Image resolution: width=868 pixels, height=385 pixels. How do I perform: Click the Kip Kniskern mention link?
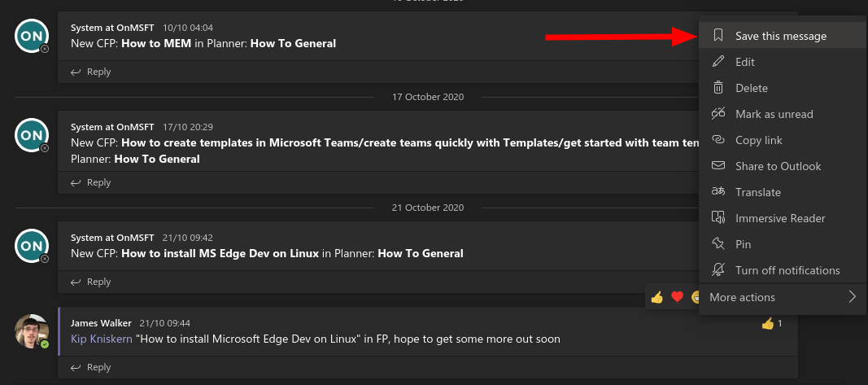[x=102, y=339]
